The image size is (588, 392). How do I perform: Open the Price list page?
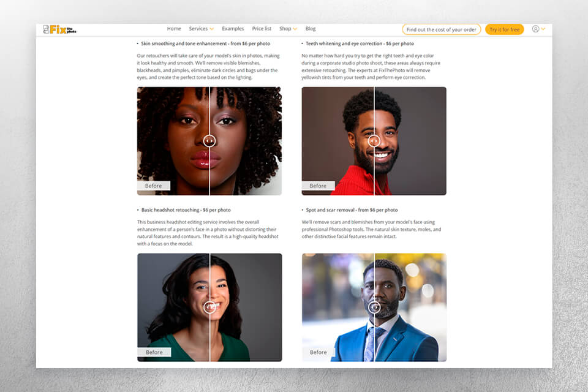262,29
